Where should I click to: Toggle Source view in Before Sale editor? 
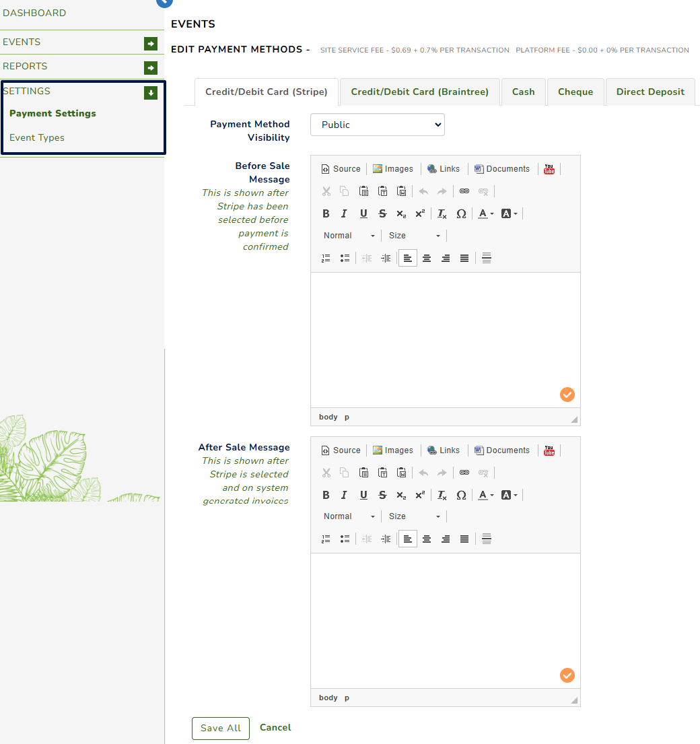[341, 169]
